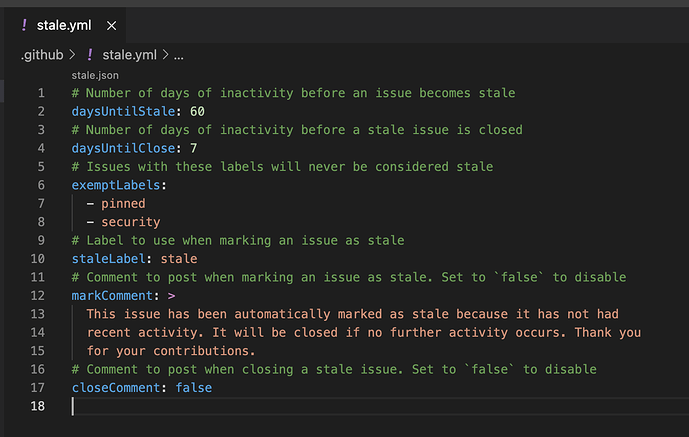Expand the chevron after stale.yml breadcrumb
Image resolution: width=689 pixels, height=437 pixels.
(x=165, y=55)
